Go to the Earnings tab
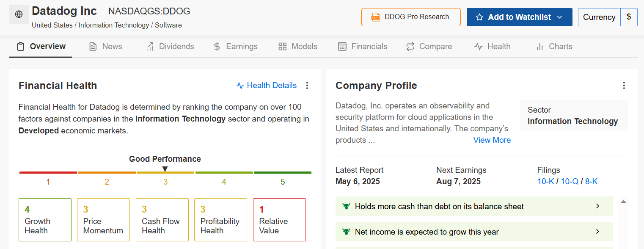Image resolution: width=644 pixels, height=249 pixels. coord(235,47)
